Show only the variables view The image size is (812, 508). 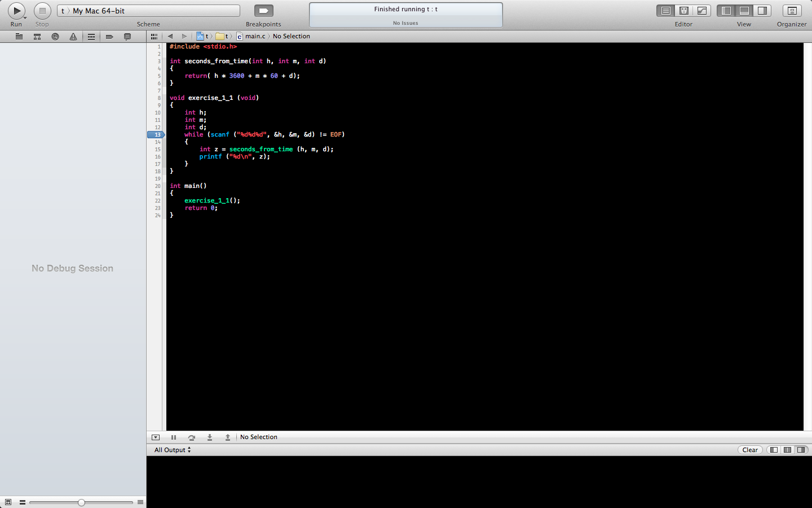(774, 450)
